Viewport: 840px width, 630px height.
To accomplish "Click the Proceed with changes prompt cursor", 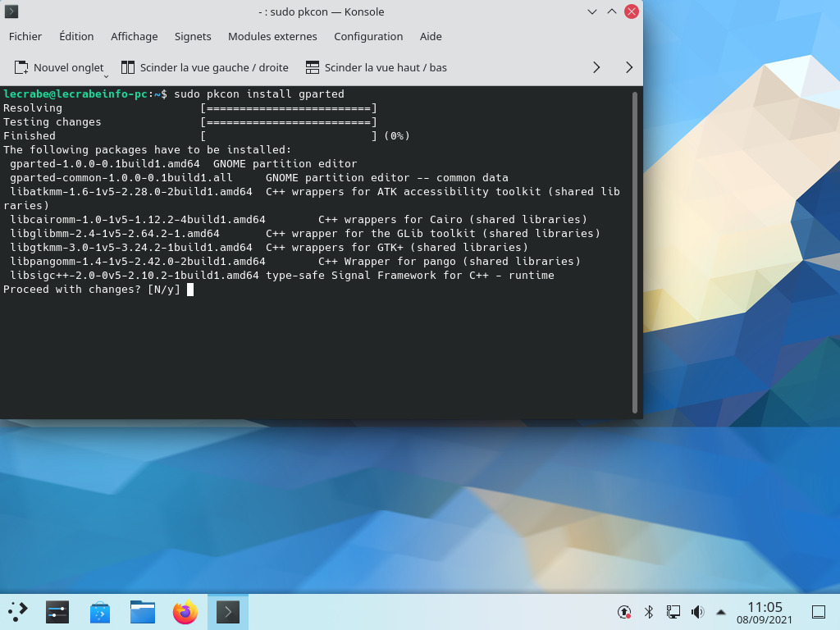I will tap(190, 290).
